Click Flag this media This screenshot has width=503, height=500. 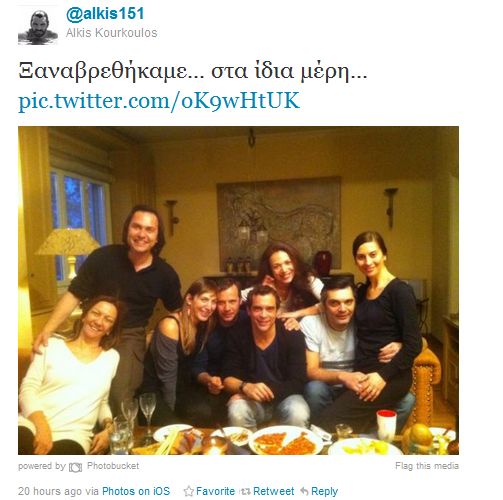(427, 466)
